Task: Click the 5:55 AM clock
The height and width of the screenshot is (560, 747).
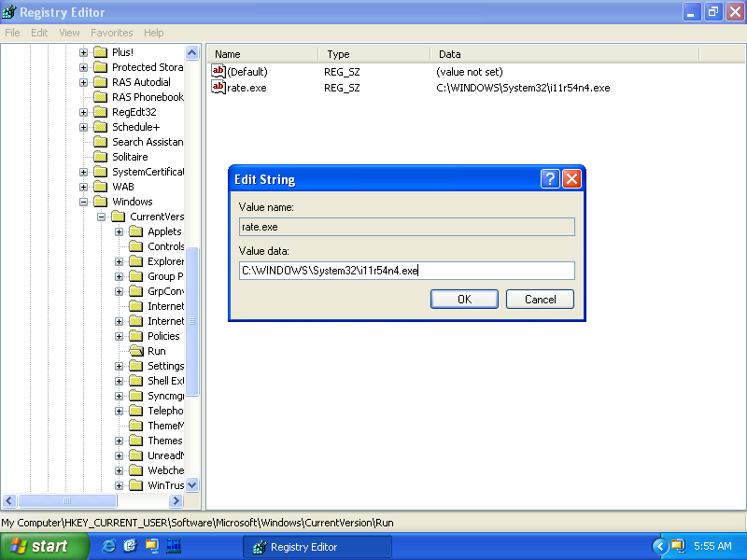Action: click(712, 546)
